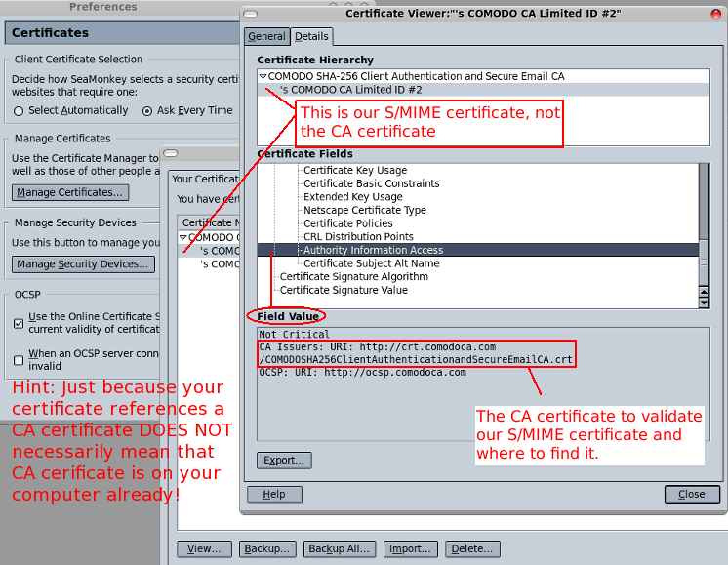Toggle Use the Online Certificate Status checkbox
The image size is (728, 565).
click(x=19, y=323)
